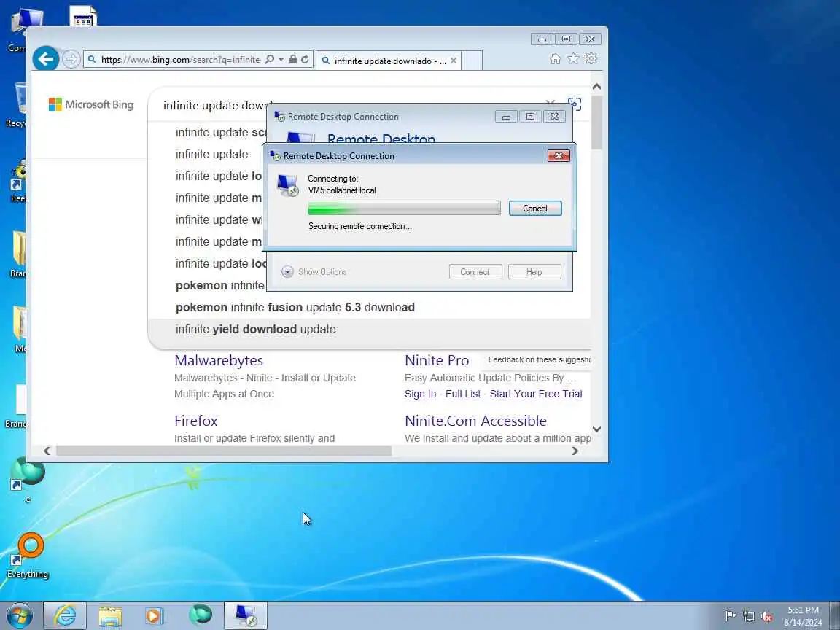Click the muted volume icon in tray

point(766,616)
